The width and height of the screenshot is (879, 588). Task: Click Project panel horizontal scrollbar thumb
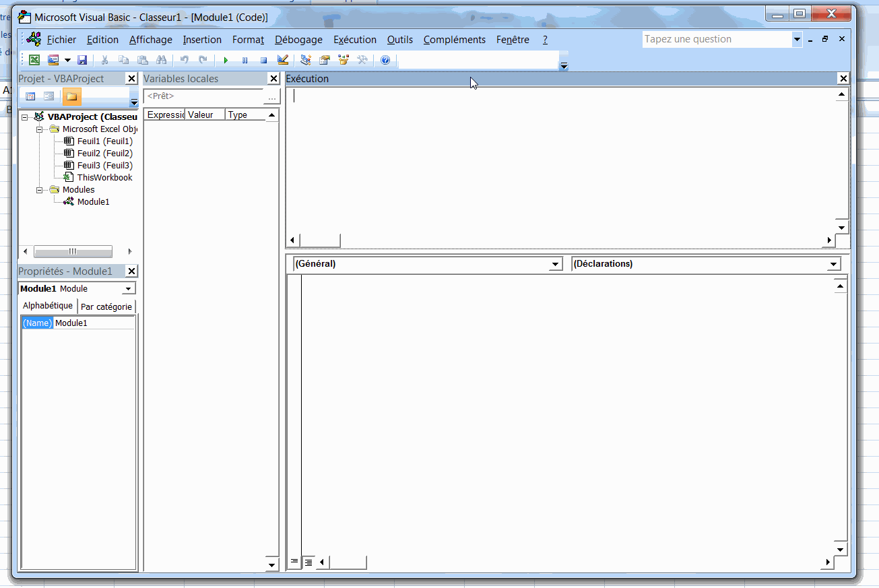(73, 252)
